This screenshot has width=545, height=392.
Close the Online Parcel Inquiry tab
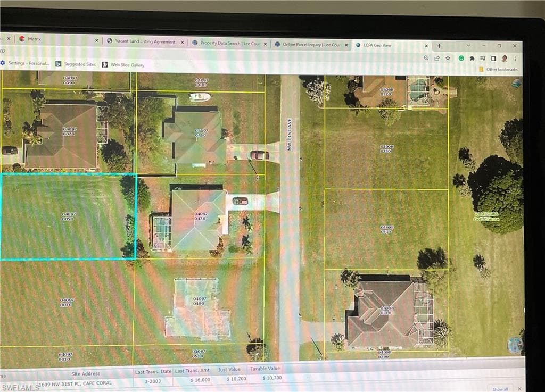(346, 45)
